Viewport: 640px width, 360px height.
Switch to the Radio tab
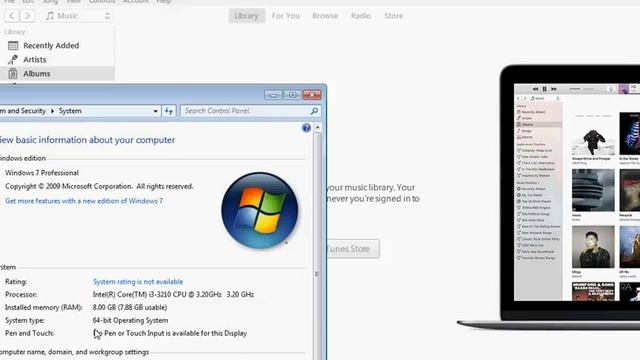point(361,16)
